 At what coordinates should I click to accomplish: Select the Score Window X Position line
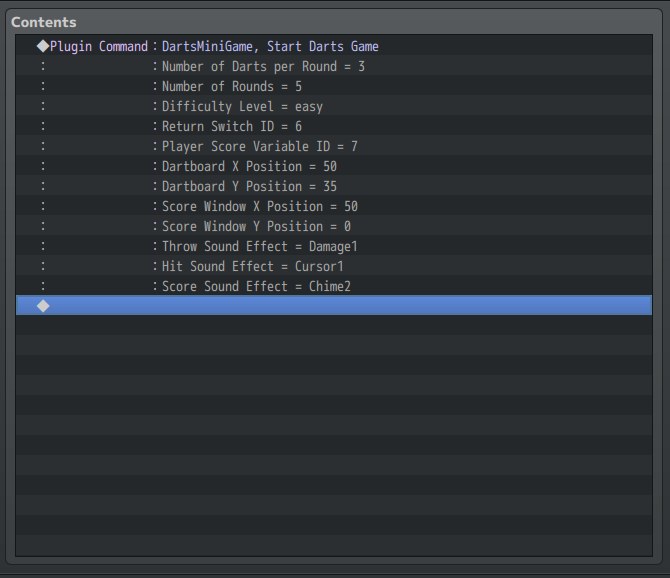[334, 206]
